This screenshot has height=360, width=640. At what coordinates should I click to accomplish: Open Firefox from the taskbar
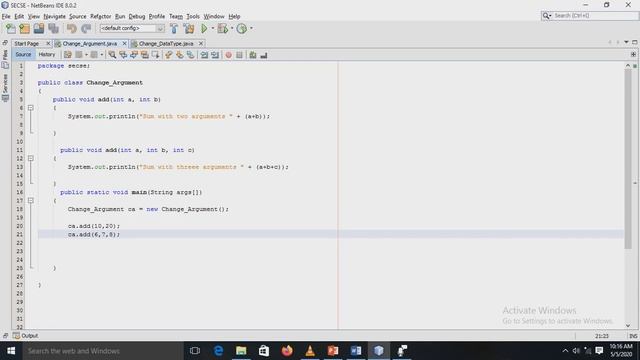(287, 351)
